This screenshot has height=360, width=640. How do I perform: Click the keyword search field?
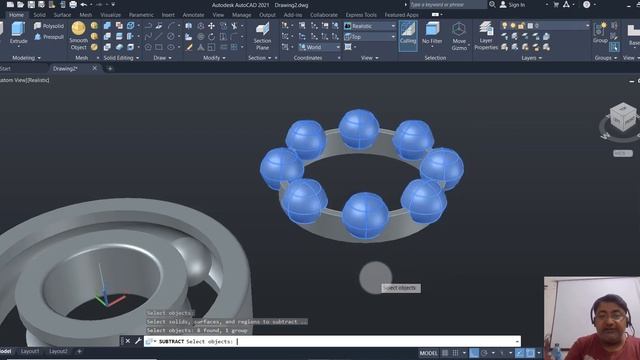(x=448, y=4)
